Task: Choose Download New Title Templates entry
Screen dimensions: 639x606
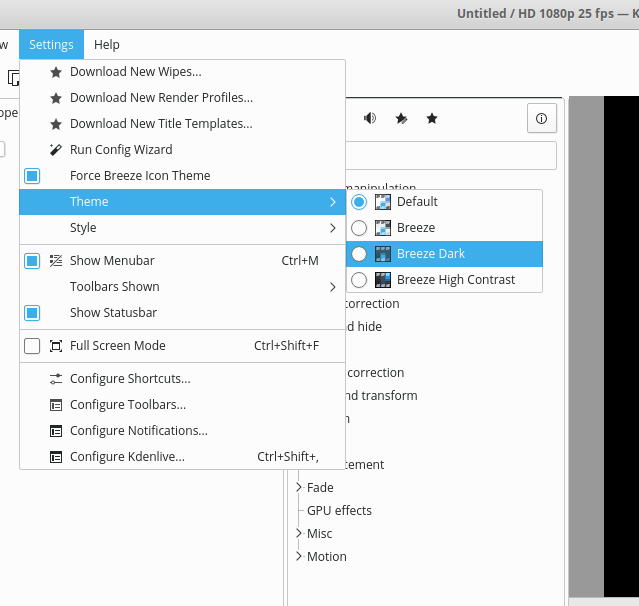Action: click(183, 124)
